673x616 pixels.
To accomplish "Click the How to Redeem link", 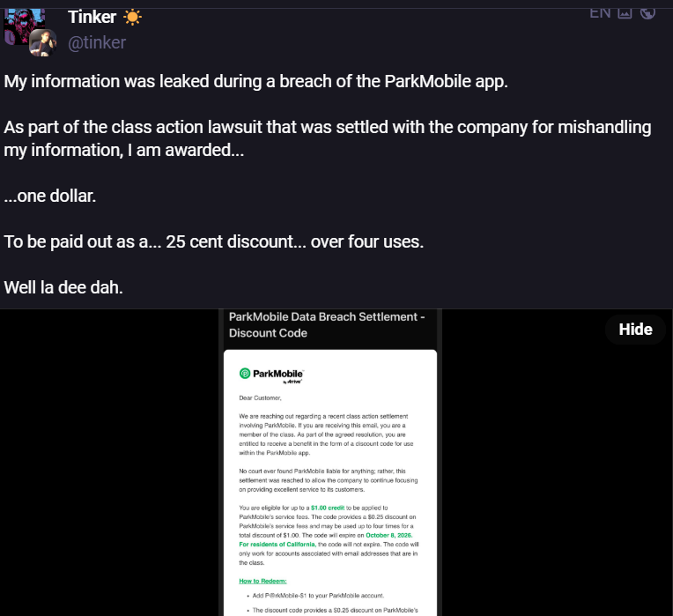I will click(262, 581).
